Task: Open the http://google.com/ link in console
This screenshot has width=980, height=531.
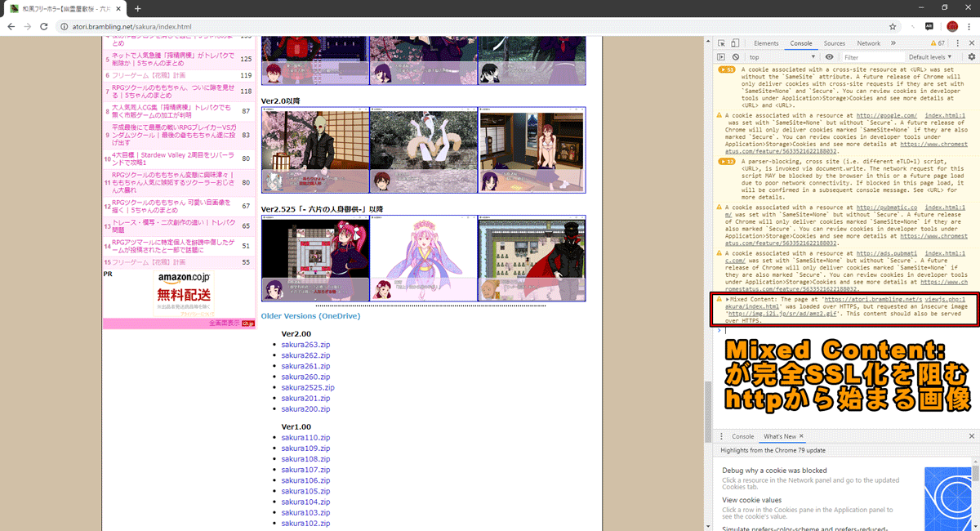Action: (888, 116)
